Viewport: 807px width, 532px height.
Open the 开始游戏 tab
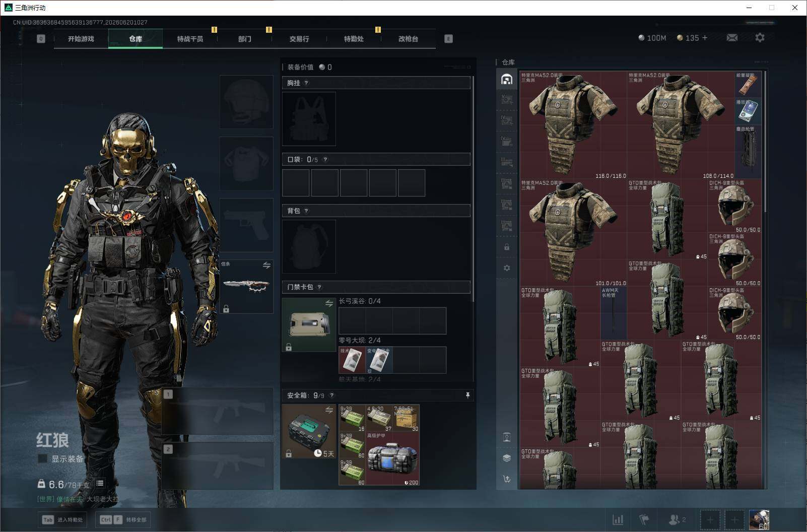81,39
